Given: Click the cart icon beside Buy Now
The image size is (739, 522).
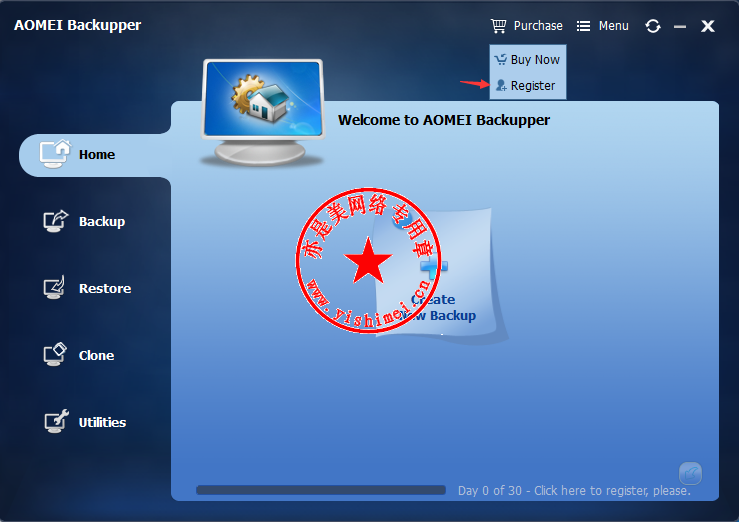Looking at the screenshot, I should coord(501,59).
